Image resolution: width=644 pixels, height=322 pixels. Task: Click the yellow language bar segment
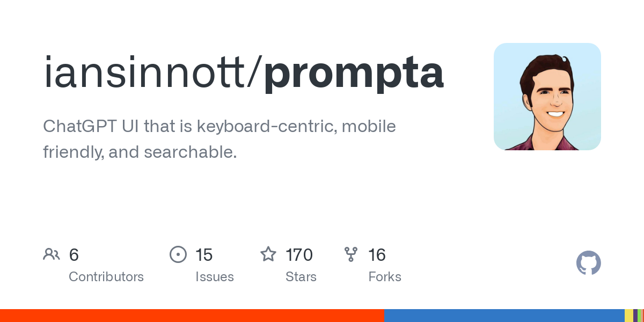tap(628, 316)
